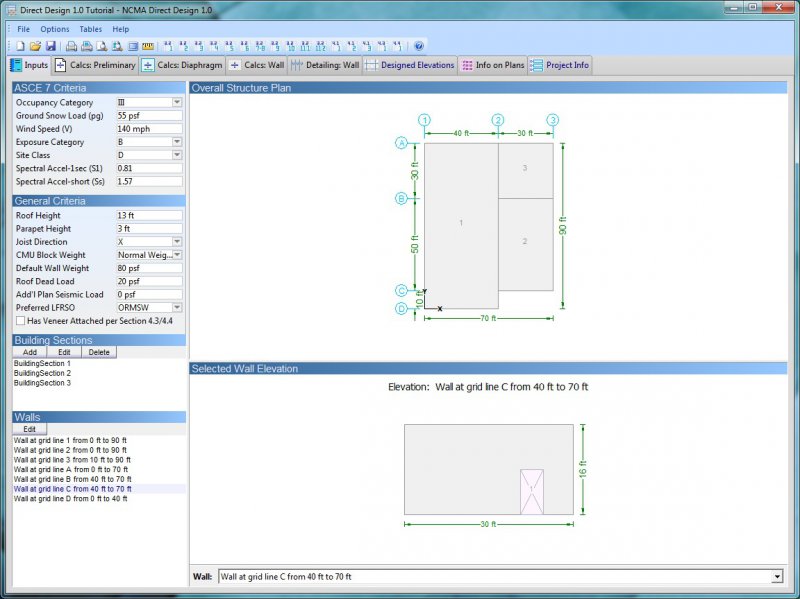Open the Help menu

tap(120, 29)
